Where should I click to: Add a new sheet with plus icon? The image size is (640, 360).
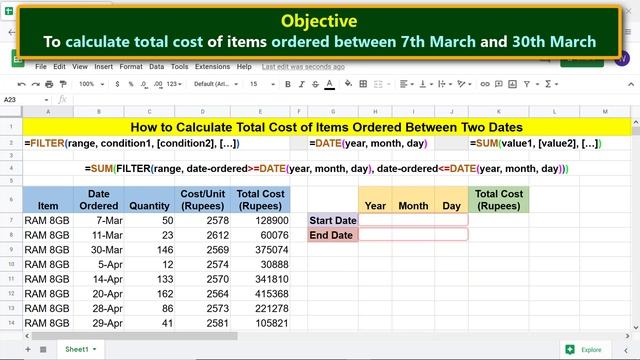28,349
